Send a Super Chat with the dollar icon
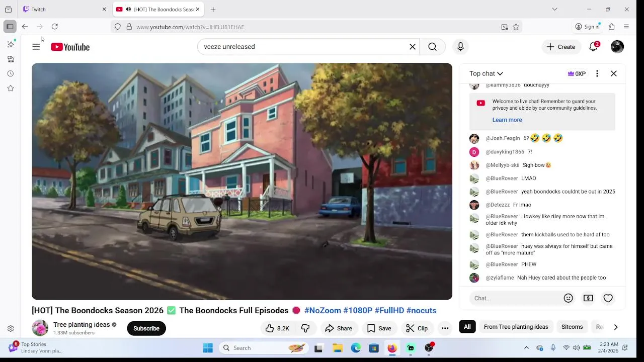 tap(588, 298)
